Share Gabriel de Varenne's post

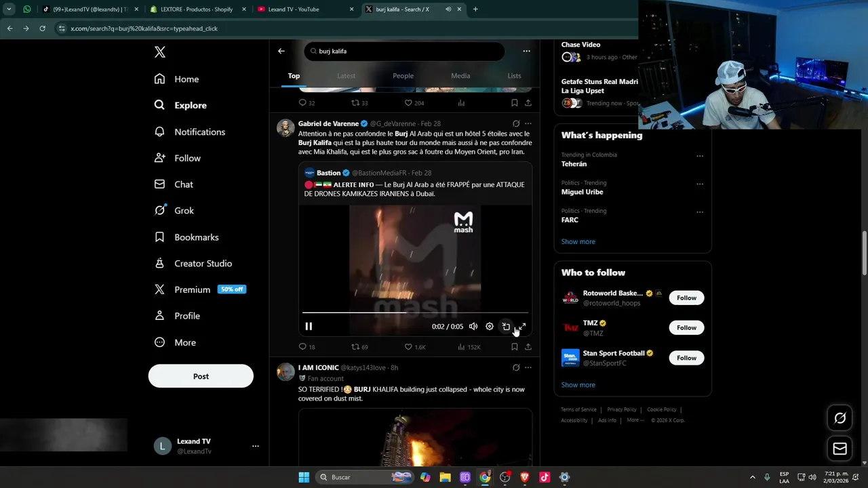point(528,347)
